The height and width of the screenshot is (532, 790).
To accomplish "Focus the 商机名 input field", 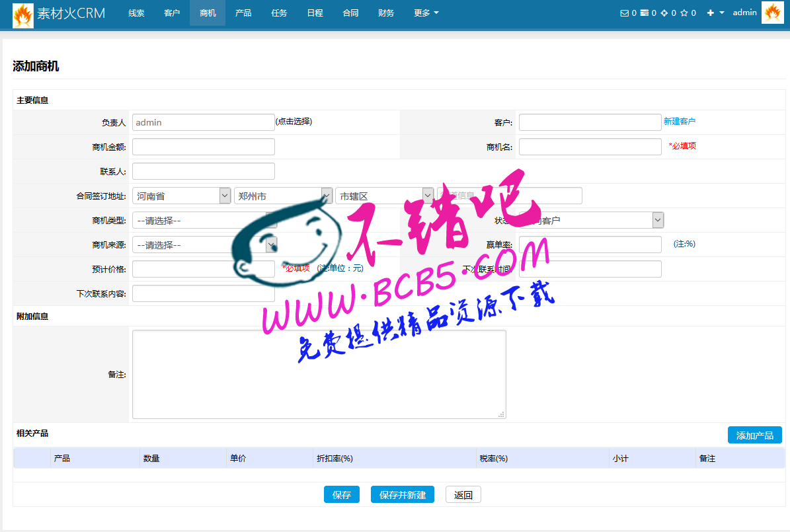I will tap(590, 147).
